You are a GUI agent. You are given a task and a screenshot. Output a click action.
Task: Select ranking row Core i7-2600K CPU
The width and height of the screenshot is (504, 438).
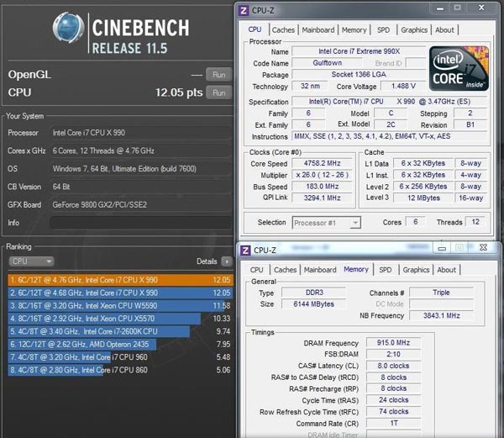tap(120, 331)
